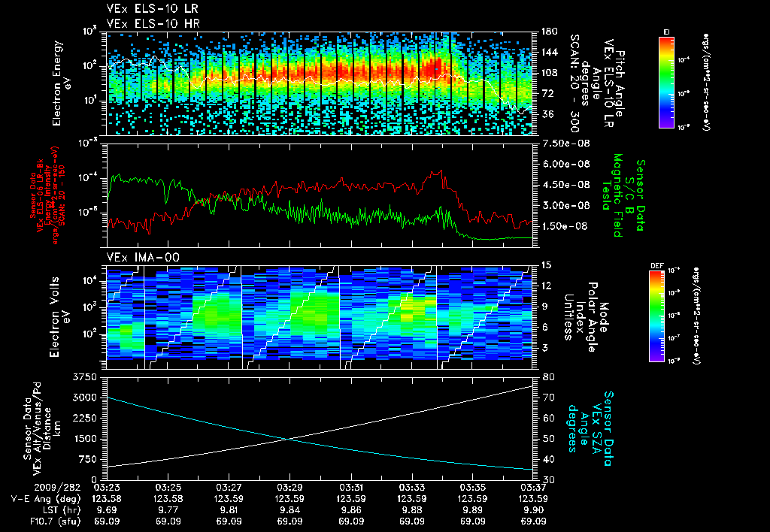
Task: Click the altitude and SZA line plot panel
Action: point(320,428)
